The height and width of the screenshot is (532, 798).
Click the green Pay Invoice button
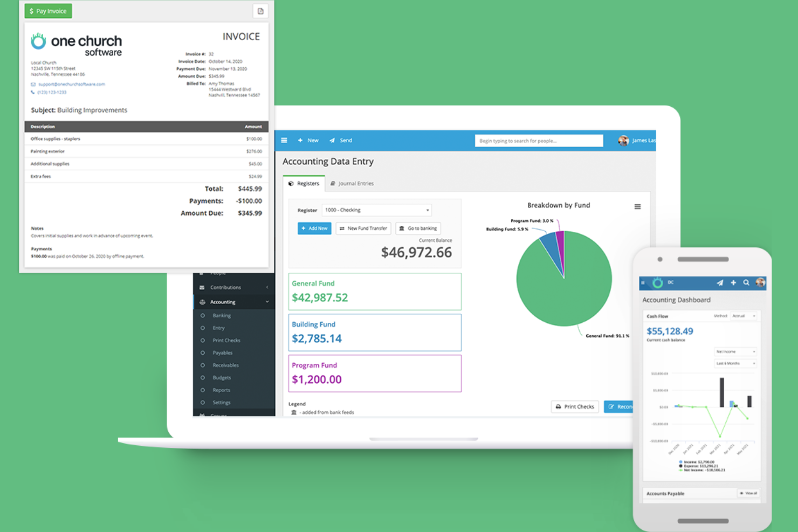(47, 11)
